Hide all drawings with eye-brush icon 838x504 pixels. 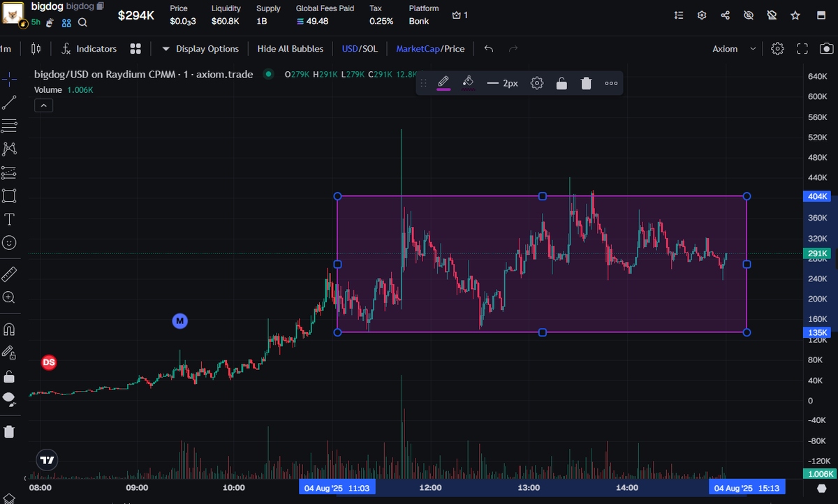point(9,399)
